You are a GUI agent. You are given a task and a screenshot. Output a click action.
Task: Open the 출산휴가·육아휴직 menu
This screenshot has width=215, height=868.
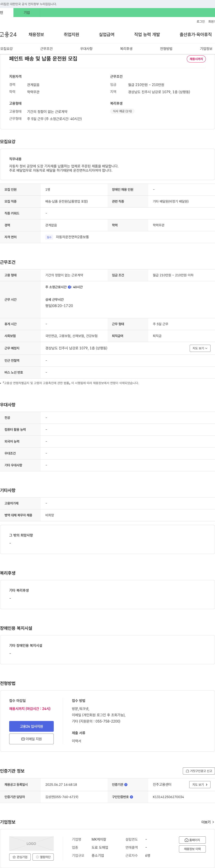(196, 34)
